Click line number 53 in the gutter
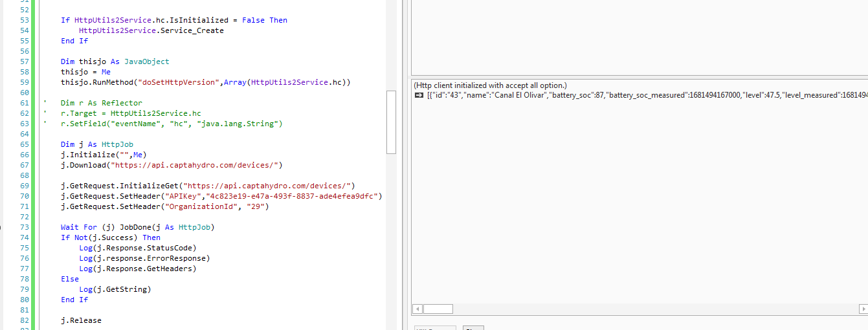The image size is (868, 330). pos(25,20)
